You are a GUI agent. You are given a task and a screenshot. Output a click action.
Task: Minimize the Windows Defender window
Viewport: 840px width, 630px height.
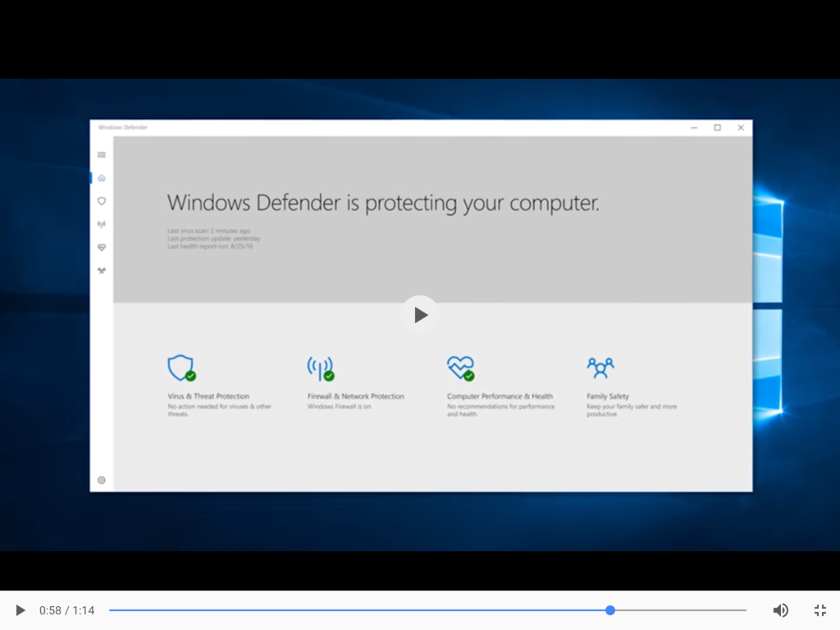[694, 127]
